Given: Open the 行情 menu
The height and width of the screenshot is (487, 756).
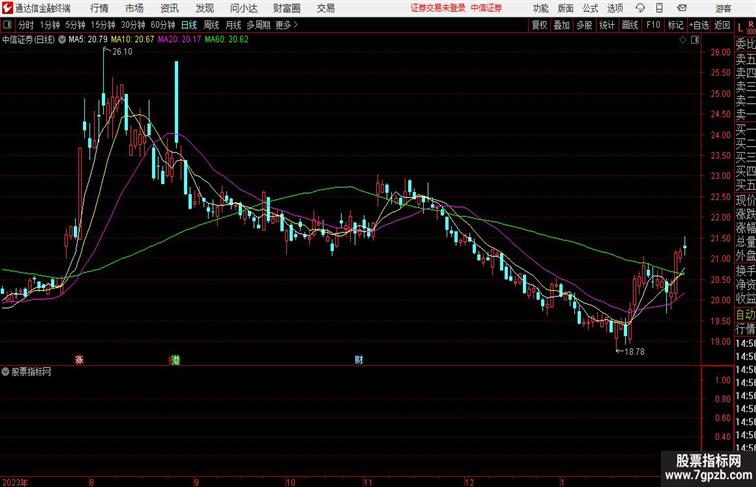Looking at the screenshot, I should tap(99, 8).
